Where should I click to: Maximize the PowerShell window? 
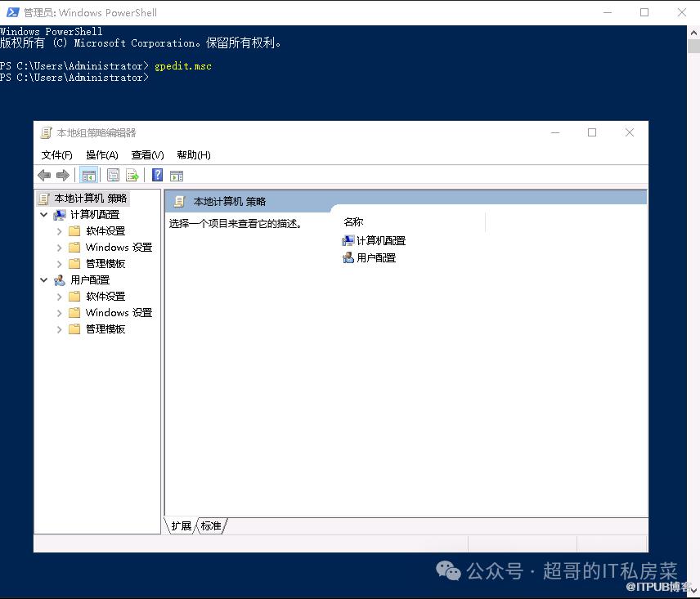(644, 12)
